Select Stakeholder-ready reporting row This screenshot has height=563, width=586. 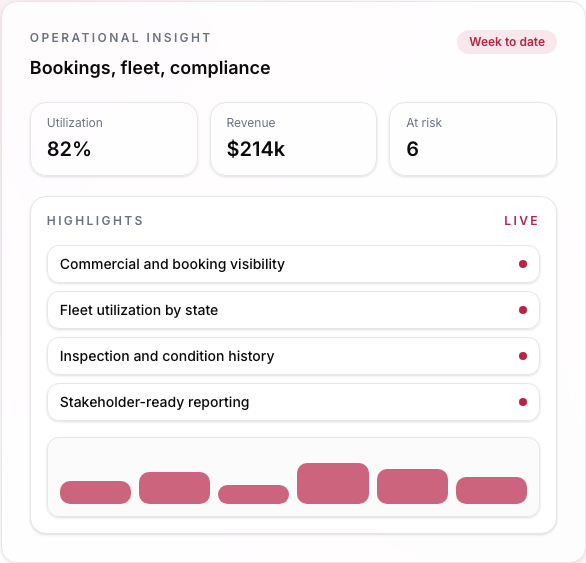pos(293,402)
